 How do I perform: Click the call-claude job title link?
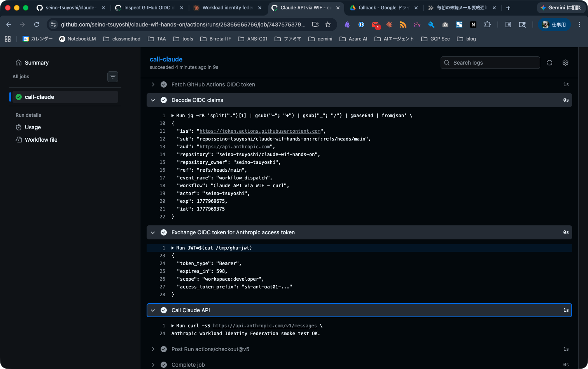tap(166, 59)
